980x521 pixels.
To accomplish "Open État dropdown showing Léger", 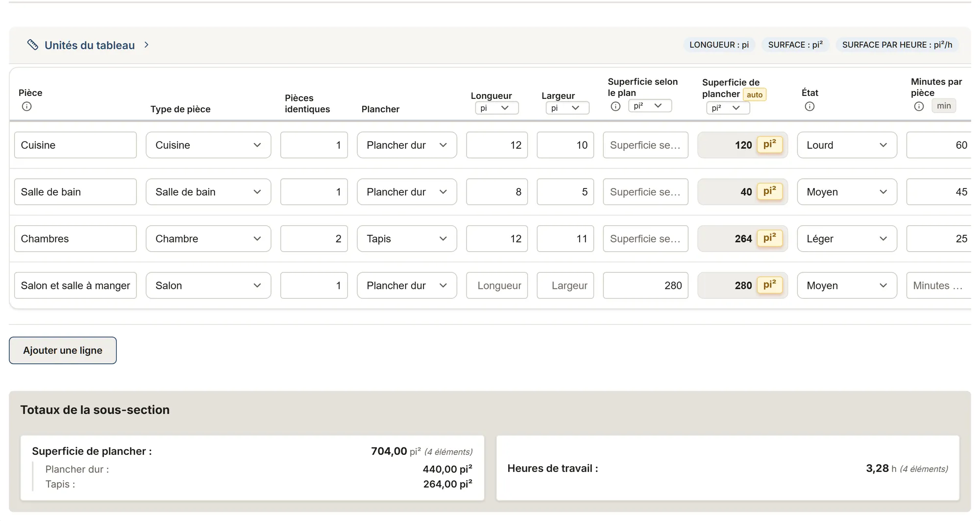I will click(847, 239).
